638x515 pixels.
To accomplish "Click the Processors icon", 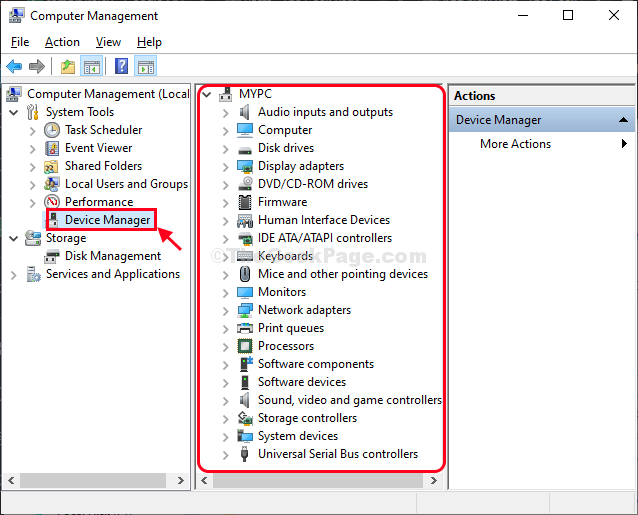I will coord(245,346).
